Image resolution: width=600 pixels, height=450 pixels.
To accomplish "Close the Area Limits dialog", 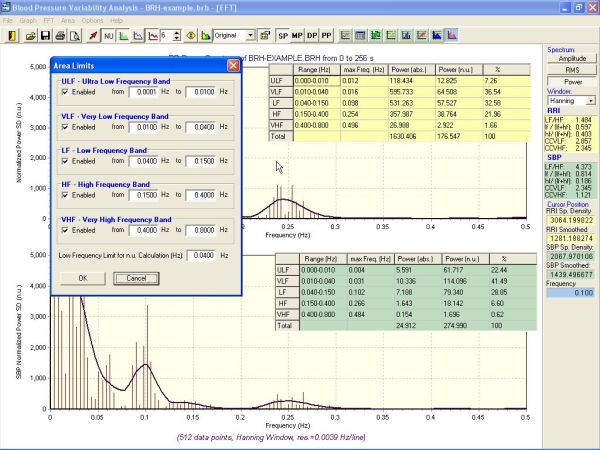I will [233, 65].
